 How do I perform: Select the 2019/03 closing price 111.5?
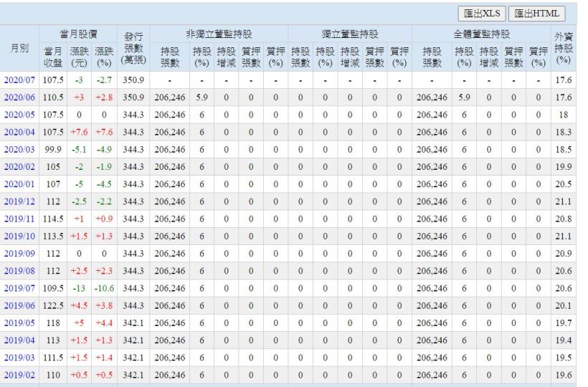click(53, 358)
